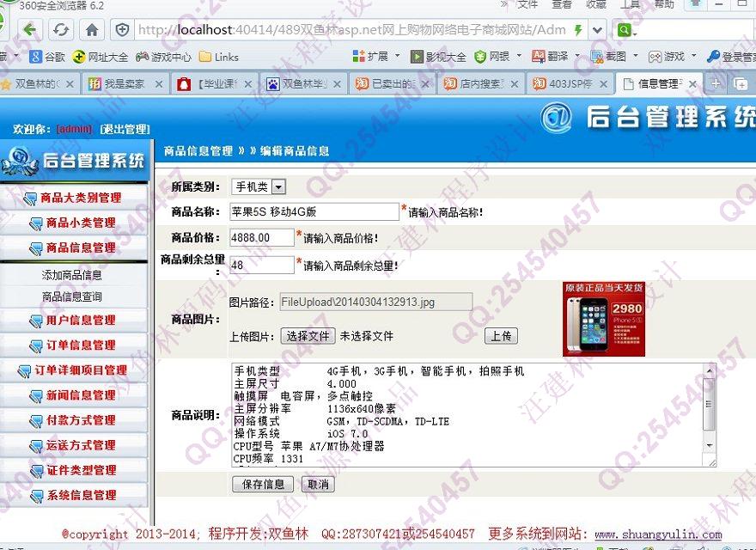Click the description scrollbar up arrow
756x550 pixels.
pyautogui.click(x=710, y=370)
